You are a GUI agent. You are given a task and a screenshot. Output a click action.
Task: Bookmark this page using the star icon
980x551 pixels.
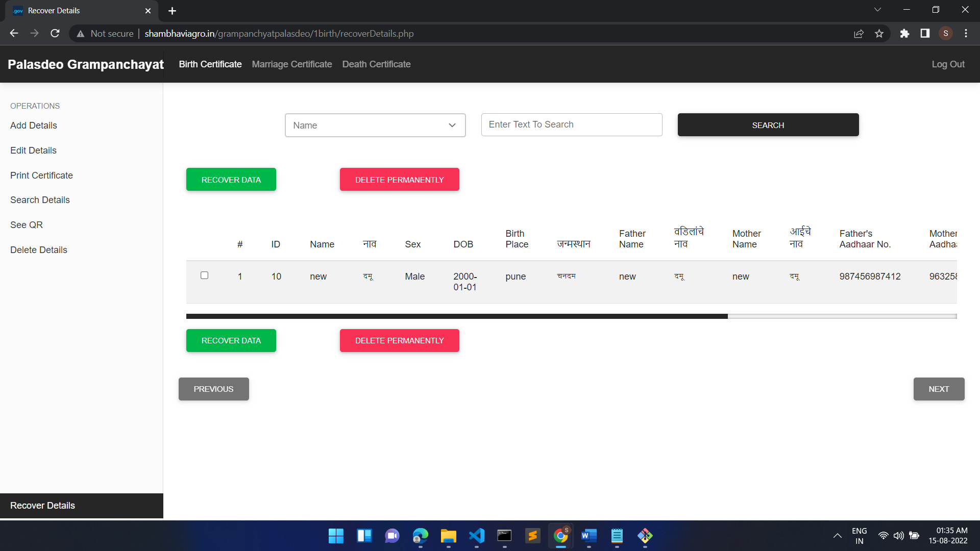(x=879, y=33)
